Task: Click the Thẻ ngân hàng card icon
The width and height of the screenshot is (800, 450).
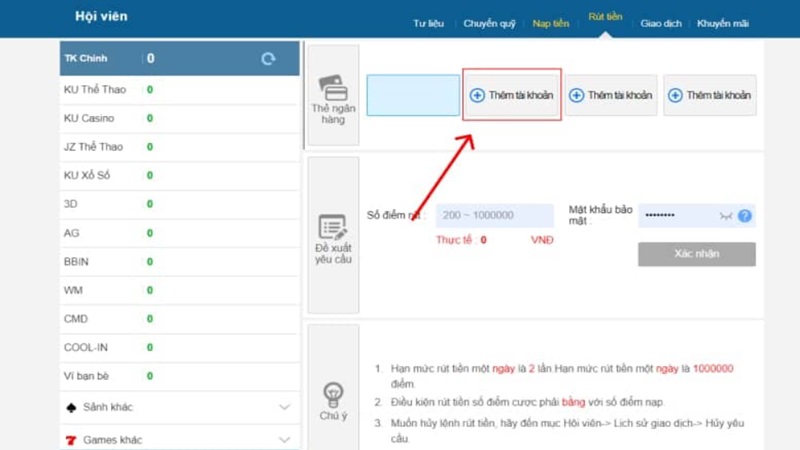Action: (x=333, y=88)
